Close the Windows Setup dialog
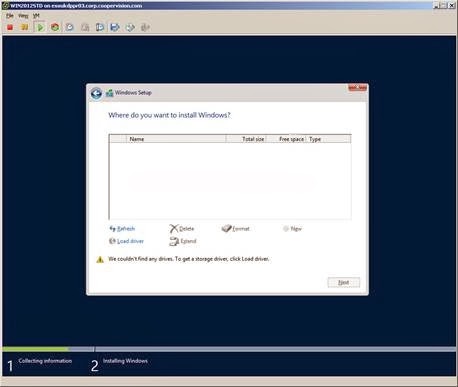The width and height of the screenshot is (458, 387). point(358,88)
